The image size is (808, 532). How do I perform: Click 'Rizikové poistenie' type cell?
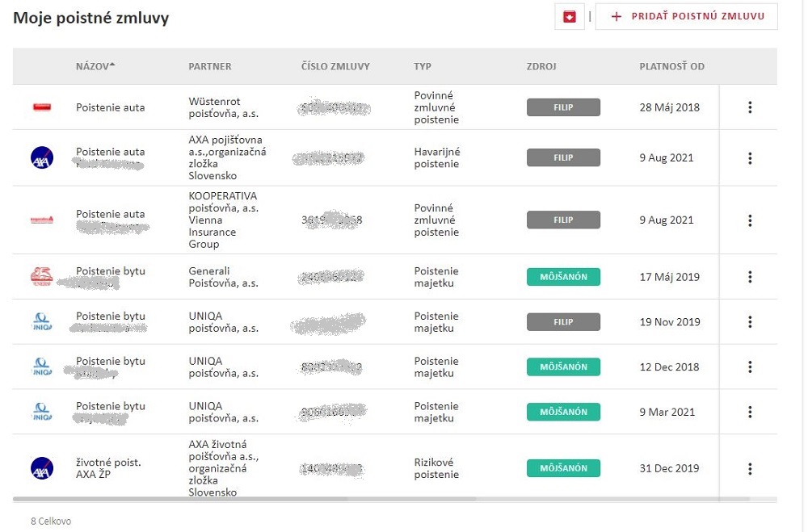pyautogui.click(x=436, y=468)
